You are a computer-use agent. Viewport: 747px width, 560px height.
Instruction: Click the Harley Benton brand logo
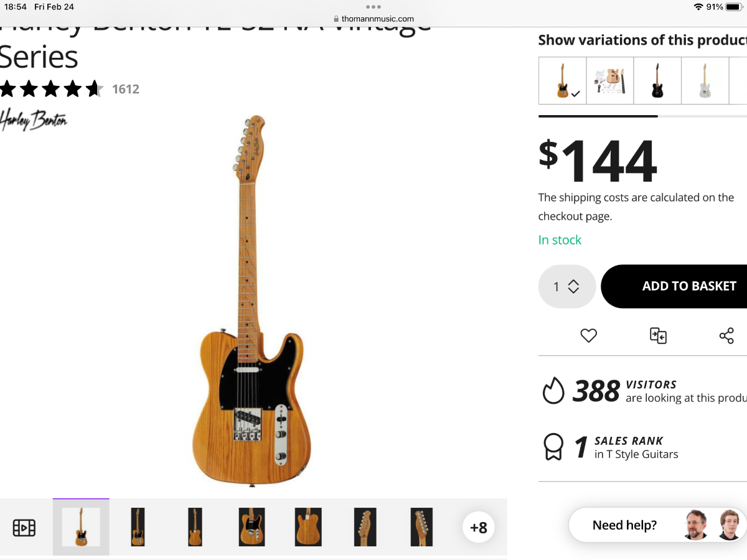(x=34, y=119)
